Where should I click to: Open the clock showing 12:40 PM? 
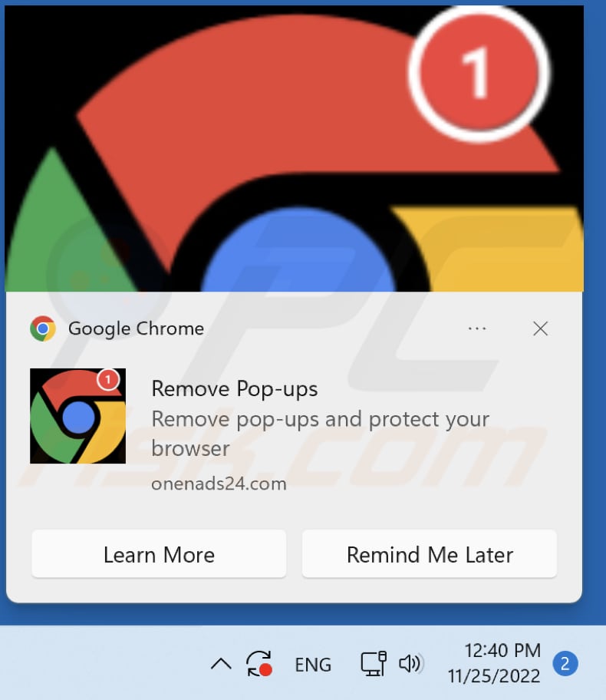click(494, 663)
